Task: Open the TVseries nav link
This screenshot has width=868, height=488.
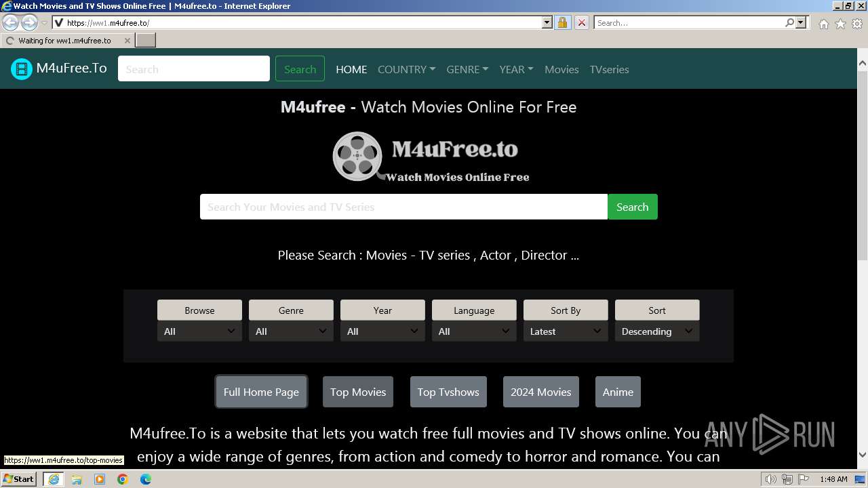Action: click(609, 69)
